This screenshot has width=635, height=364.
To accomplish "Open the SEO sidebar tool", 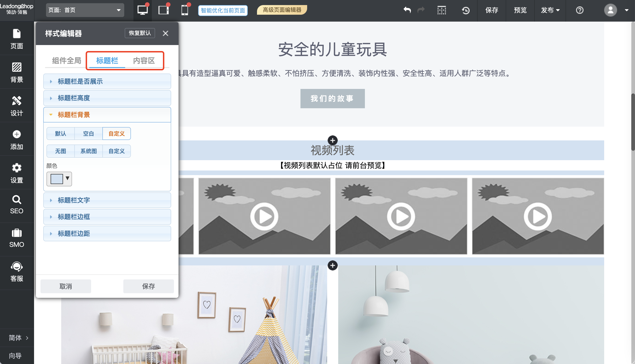I will (17, 204).
